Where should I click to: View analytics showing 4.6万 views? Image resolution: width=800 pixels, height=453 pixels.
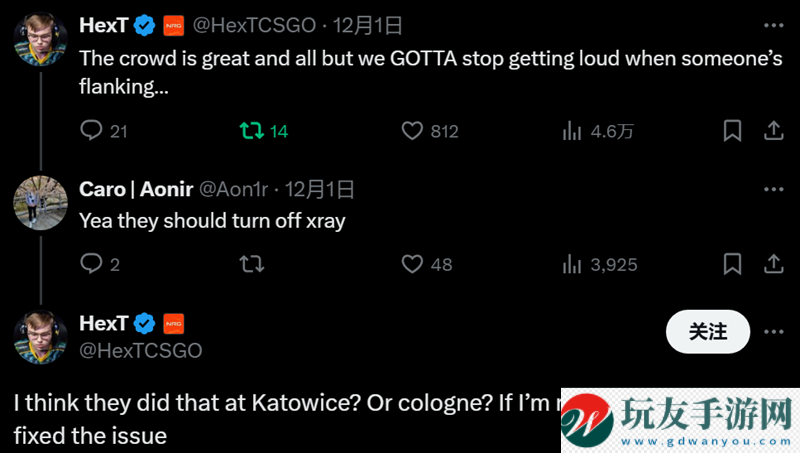(598, 131)
